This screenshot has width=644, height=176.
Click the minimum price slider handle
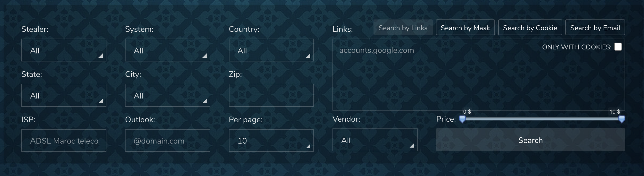(x=462, y=119)
